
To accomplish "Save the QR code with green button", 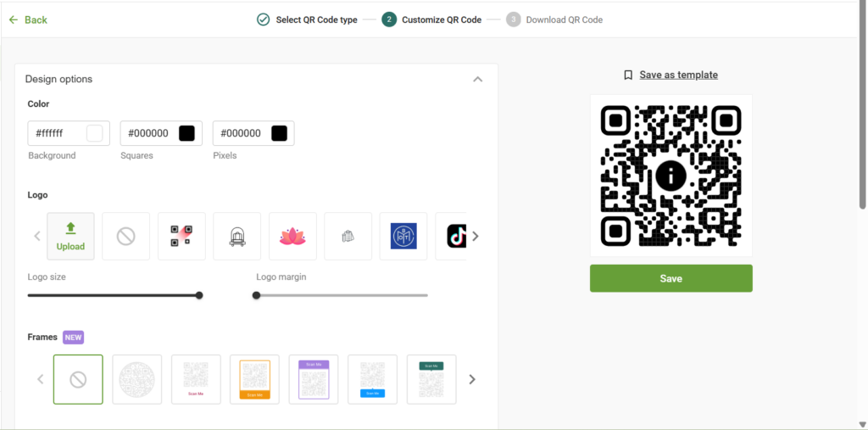I will point(671,278).
